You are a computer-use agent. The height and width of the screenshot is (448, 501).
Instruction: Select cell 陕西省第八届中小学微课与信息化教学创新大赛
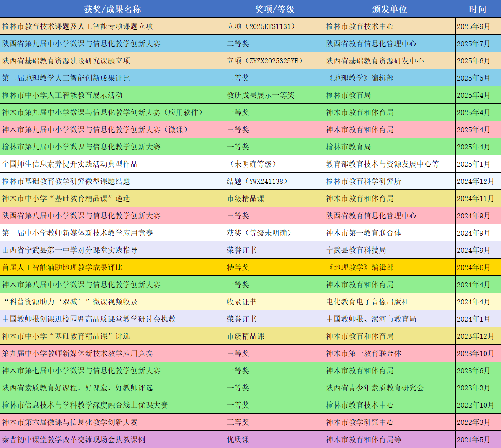(x=113, y=216)
